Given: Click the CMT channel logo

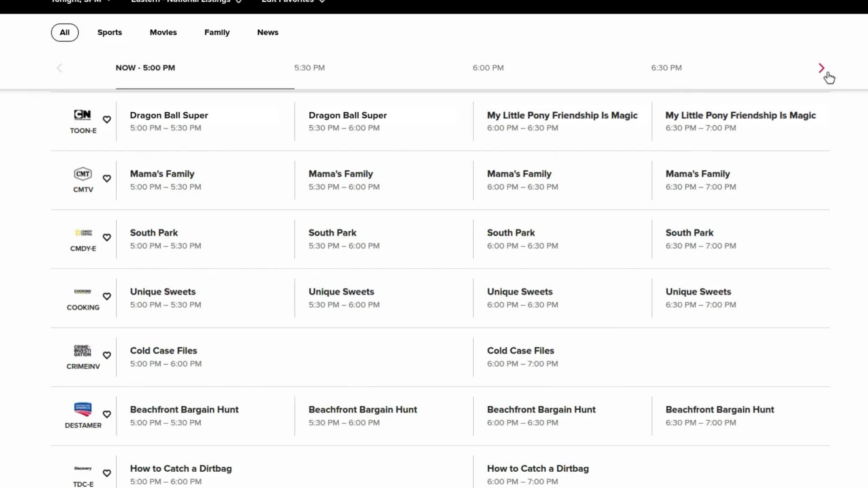Looking at the screenshot, I should (x=83, y=174).
